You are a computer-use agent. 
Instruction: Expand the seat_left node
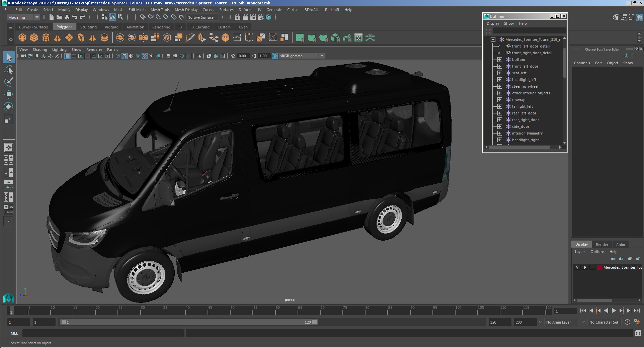[500, 73]
